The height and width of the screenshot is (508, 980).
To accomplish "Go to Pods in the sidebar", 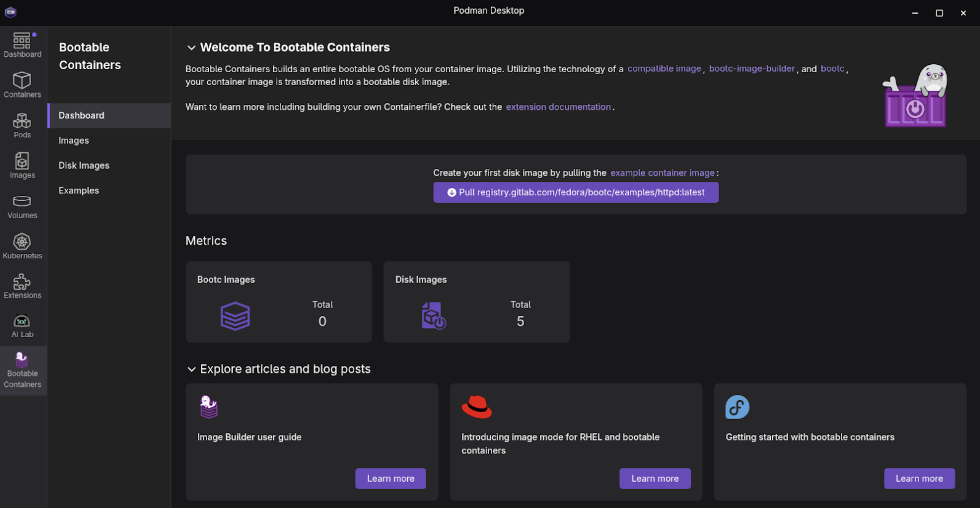I will [x=22, y=125].
